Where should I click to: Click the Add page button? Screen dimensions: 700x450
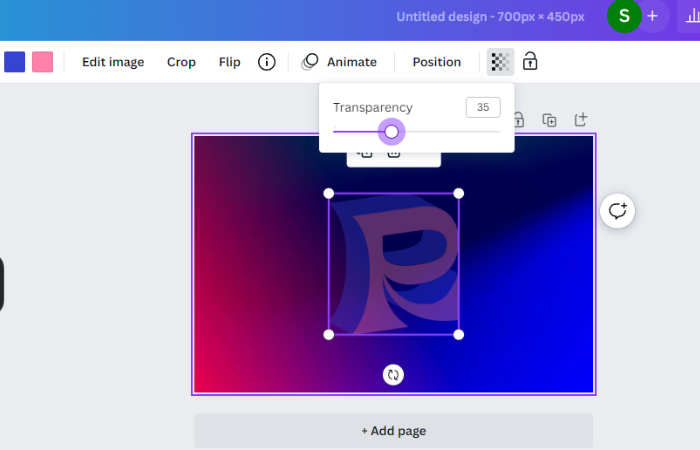(x=393, y=431)
